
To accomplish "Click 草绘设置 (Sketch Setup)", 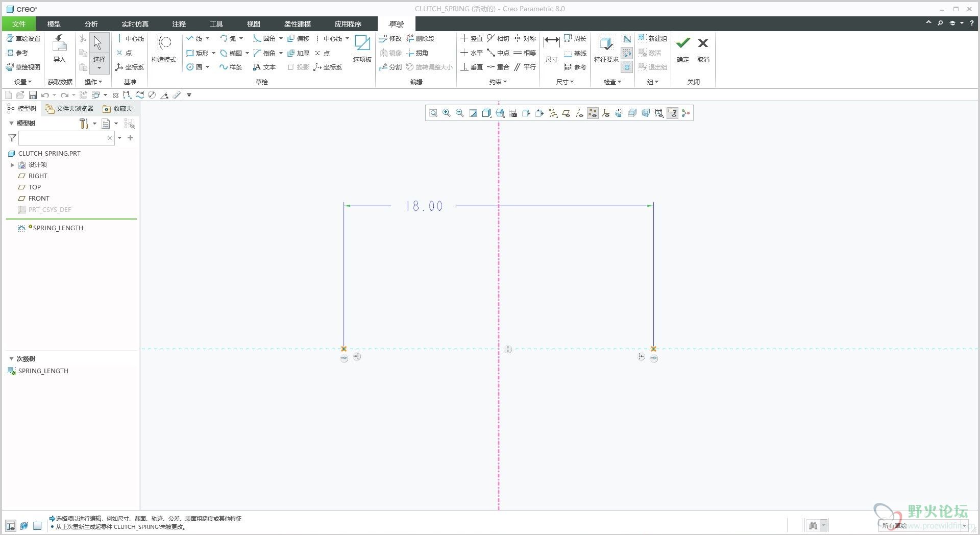I will coord(23,38).
